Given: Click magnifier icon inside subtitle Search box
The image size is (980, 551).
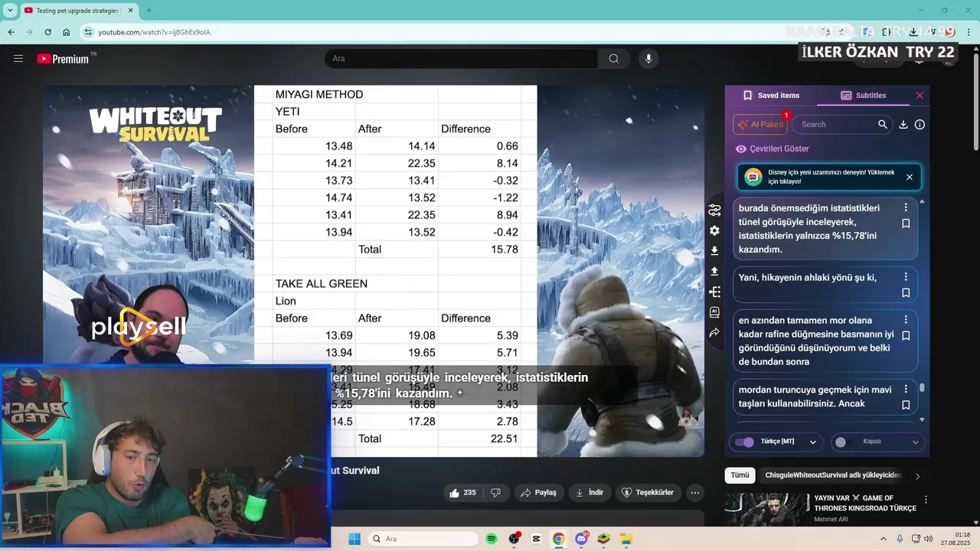Looking at the screenshot, I should click(883, 124).
